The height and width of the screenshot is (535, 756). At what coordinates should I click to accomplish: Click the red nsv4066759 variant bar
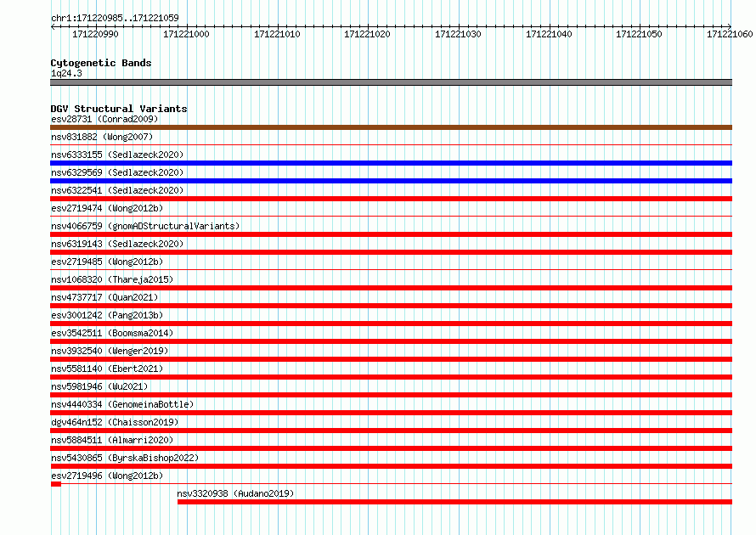point(391,234)
